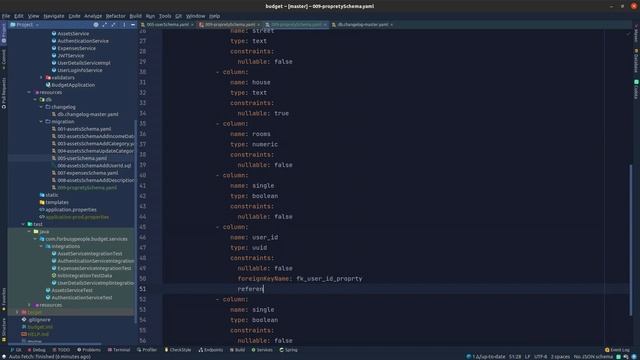
Task: Select application.properties file
Action: pyautogui.click(x=71, y=210)
